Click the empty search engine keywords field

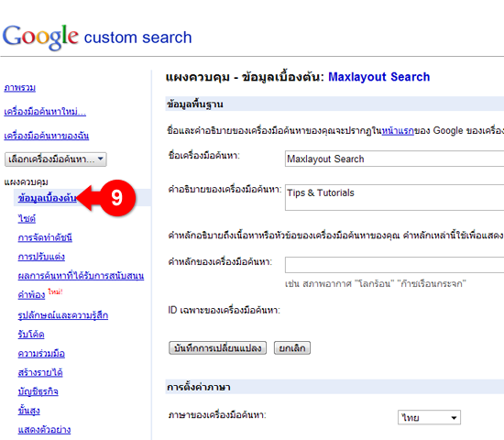[x=394, y=265]
